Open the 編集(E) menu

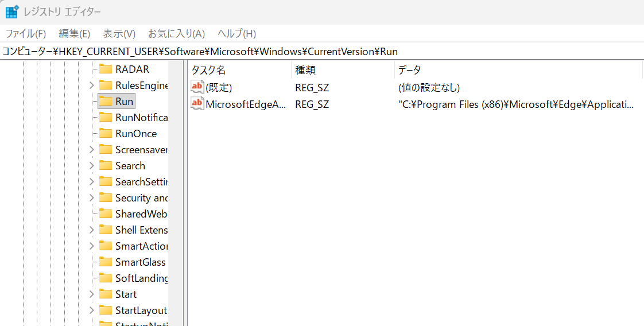coord(75,34)
